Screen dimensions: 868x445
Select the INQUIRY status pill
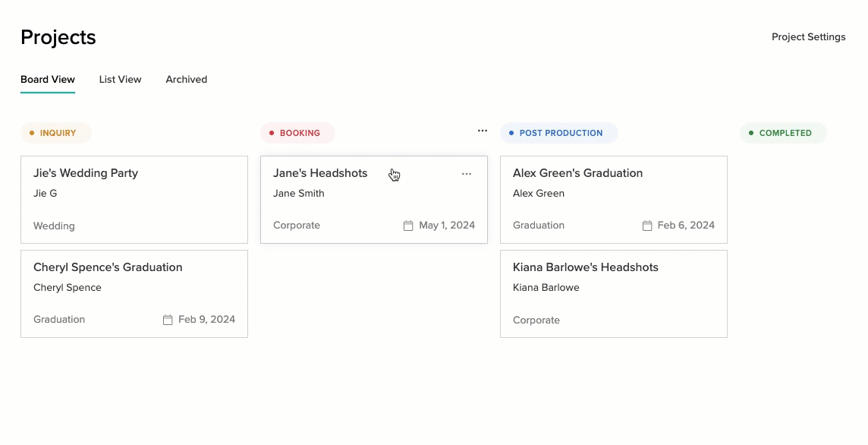pyautogui.click(x=56, y=132)
